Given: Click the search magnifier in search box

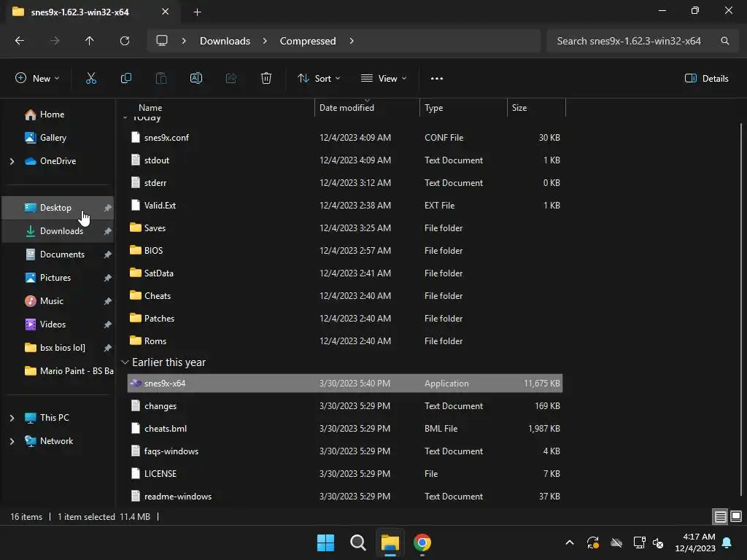Looking at the screenshot, I should [724, 41].
